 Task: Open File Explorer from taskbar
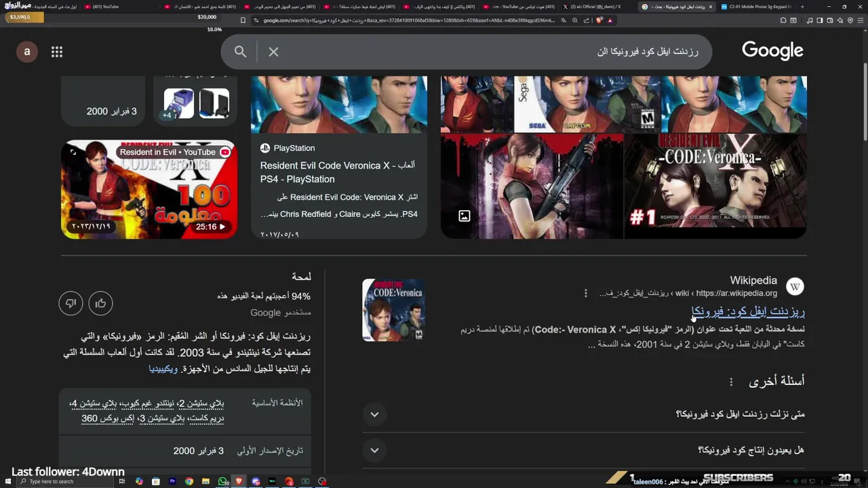[205, 481]
